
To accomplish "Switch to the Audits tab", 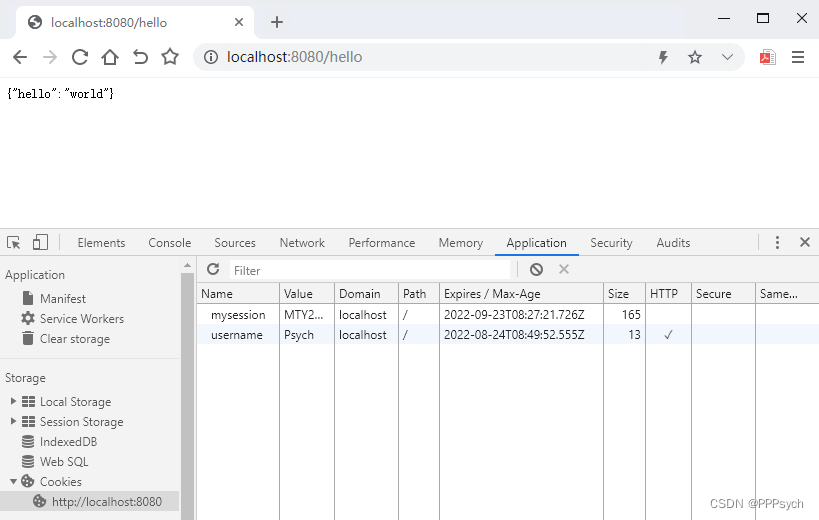I will (x=673, y=243).
